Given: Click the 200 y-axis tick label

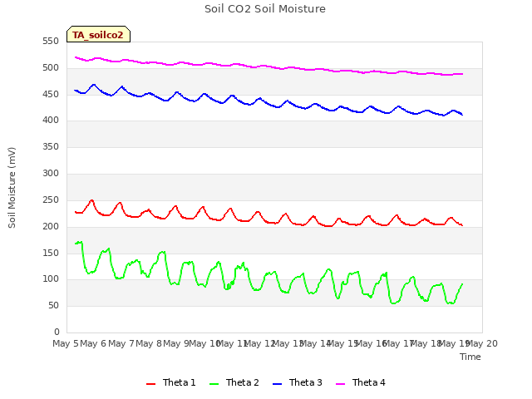Looking at the screenshot, I should 51,227.
